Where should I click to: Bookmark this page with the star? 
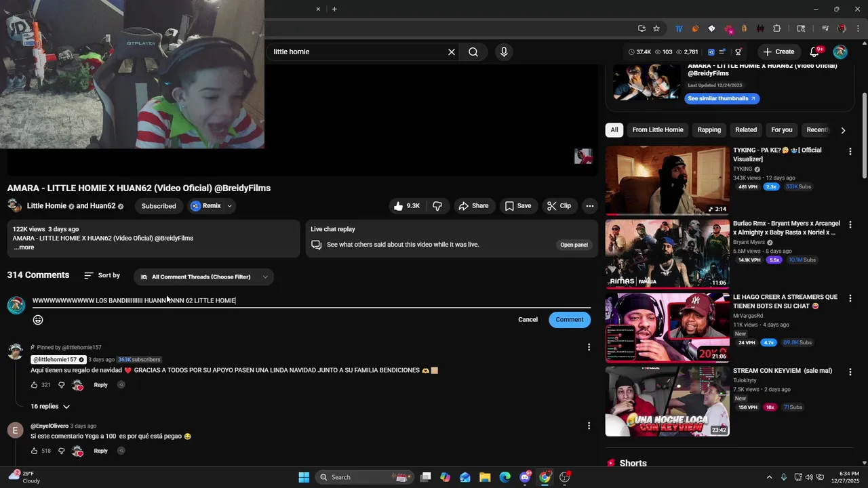(656, 28)
